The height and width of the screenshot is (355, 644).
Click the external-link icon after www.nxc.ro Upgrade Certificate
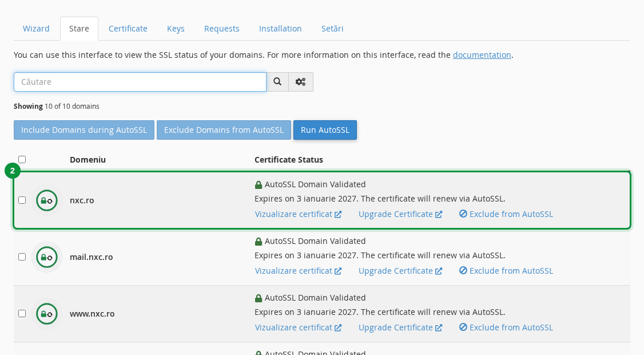coord(439,328)
